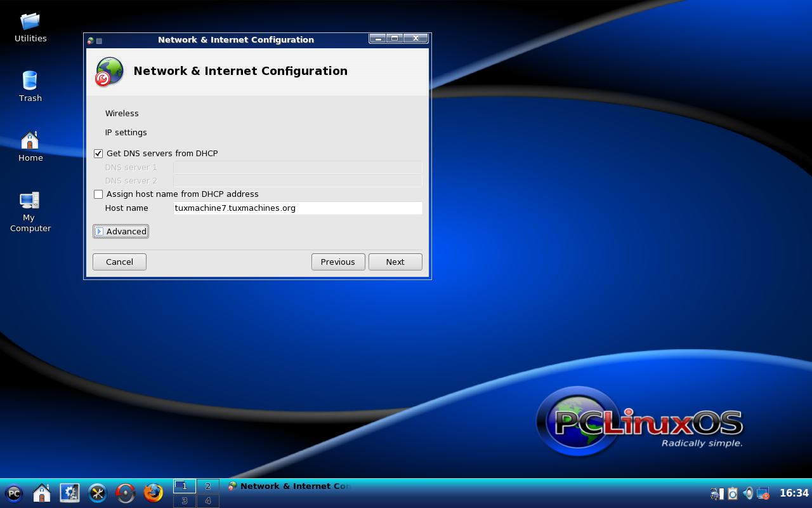
Task: Switch to virtual desktop 2
Action: (207, 486)
